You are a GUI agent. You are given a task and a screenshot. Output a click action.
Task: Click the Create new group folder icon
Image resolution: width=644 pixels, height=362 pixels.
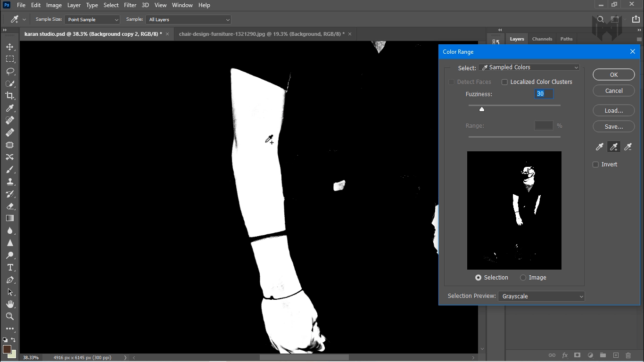tap(603, 355)
